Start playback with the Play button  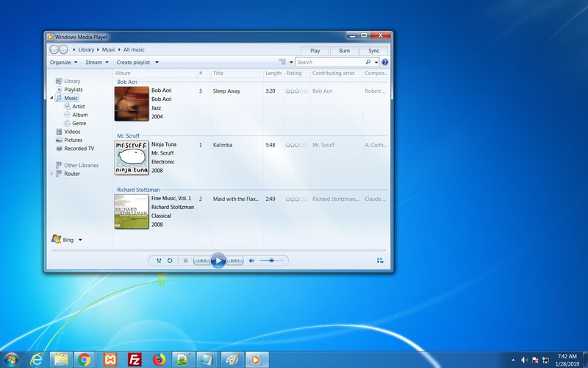coord(218,261)
